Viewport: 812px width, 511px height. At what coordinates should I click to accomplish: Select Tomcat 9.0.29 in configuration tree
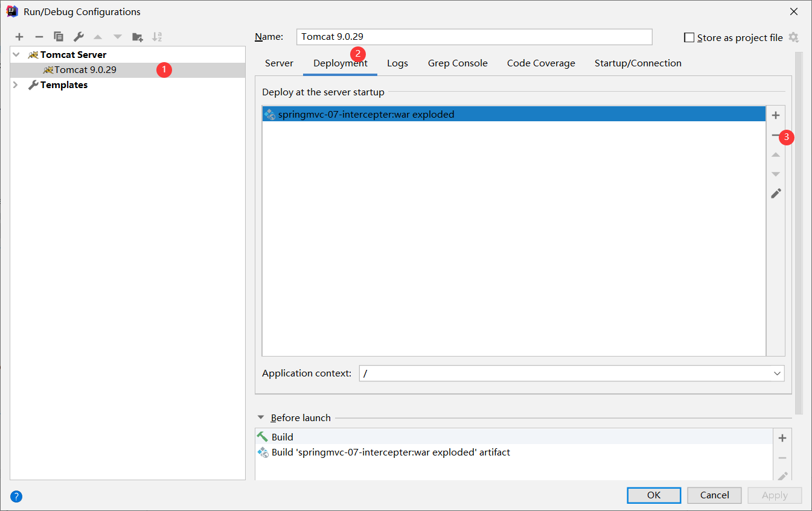coord(128,70)
